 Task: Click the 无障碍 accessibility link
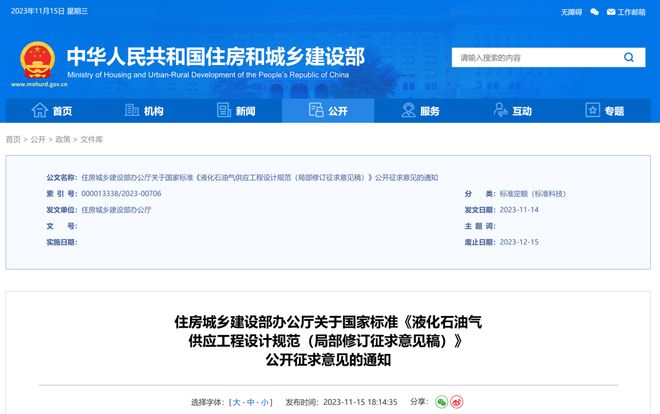(571, 12)
